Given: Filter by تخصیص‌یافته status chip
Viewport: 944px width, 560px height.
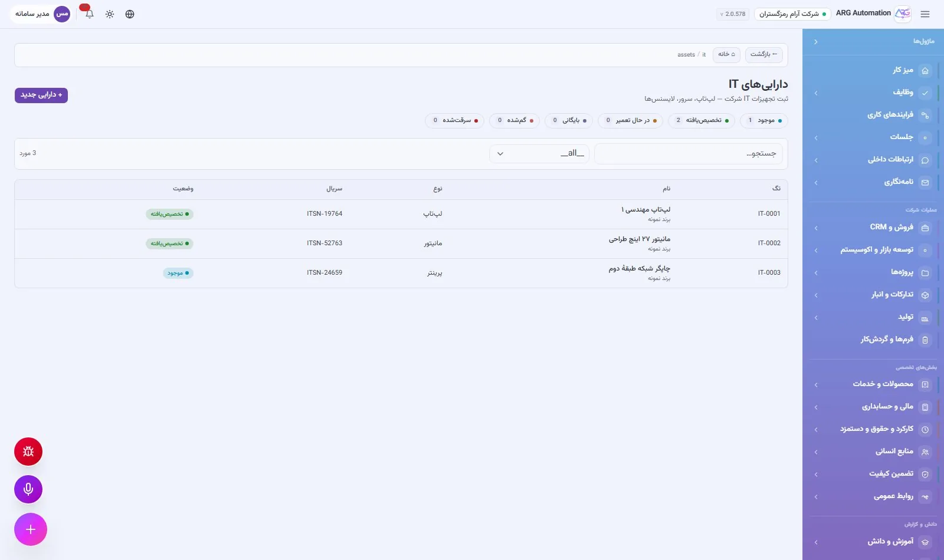Looking at the screenshot, I should pyautogui.click(x=702, y=120).
